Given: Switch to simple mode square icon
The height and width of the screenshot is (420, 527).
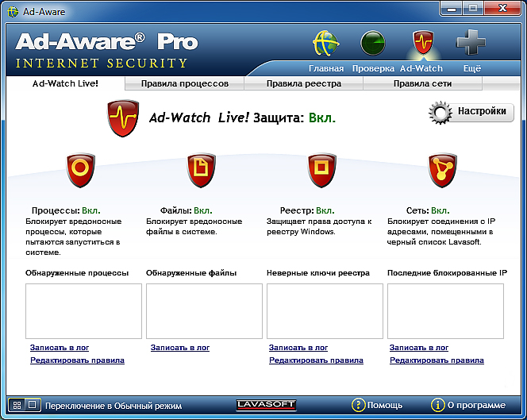Looking at the screenshot, I should pyautogui.click(x=33, y=405).
